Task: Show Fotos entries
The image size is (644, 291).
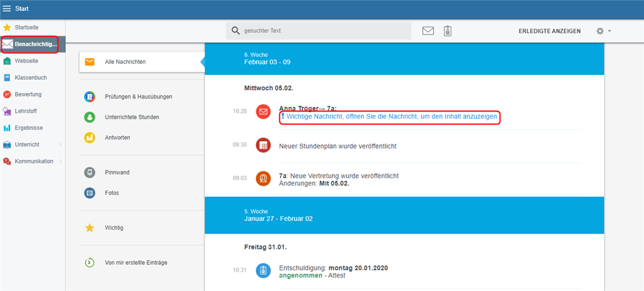Action: (142, 193)
